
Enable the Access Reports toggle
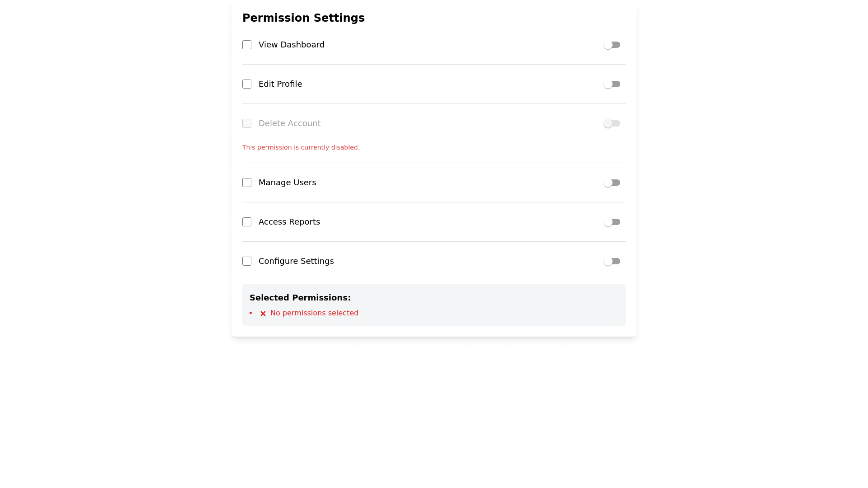[x=612, y=222]
